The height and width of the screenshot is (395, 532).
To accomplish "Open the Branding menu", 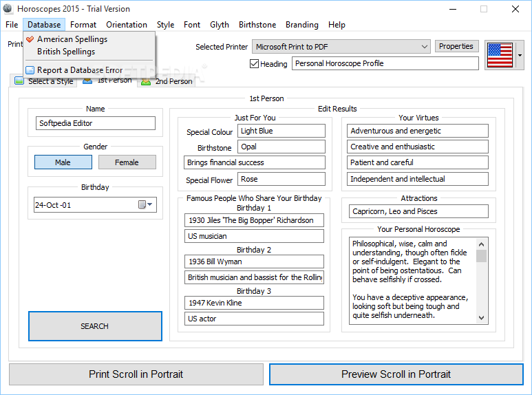I will pos(302,25).
